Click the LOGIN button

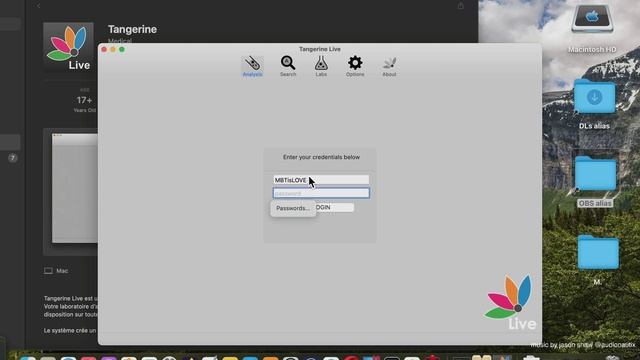[x=334, y=207]
